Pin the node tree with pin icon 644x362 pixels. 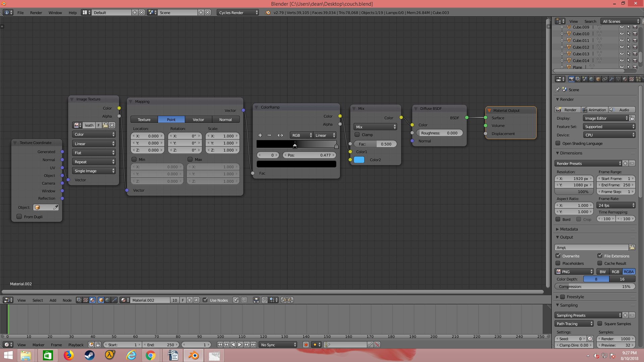pos(236,300)
